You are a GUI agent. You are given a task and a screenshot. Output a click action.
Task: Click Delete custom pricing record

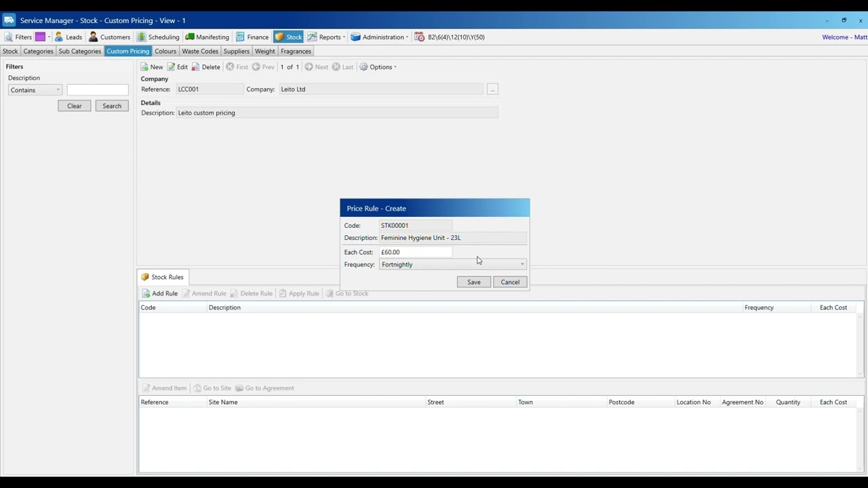coord(206,67)
